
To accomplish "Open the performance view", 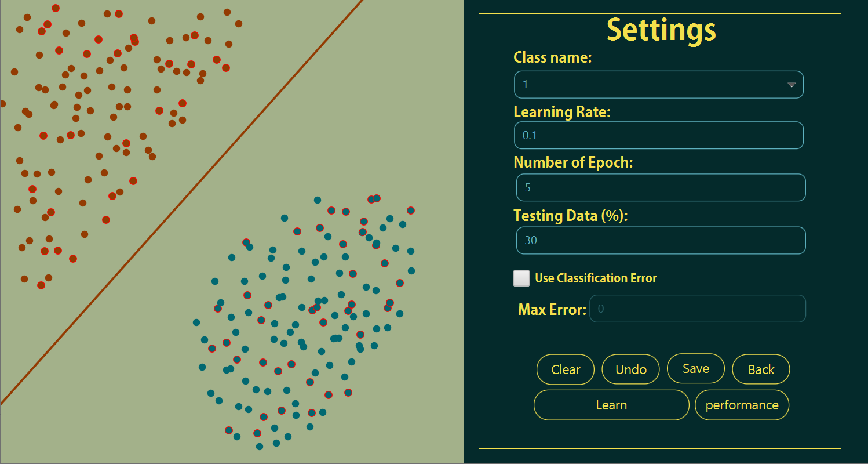I will pos(742,405).
